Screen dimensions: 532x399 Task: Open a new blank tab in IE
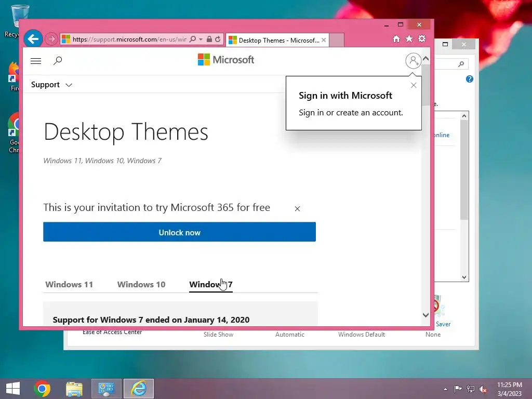(337, 40)
